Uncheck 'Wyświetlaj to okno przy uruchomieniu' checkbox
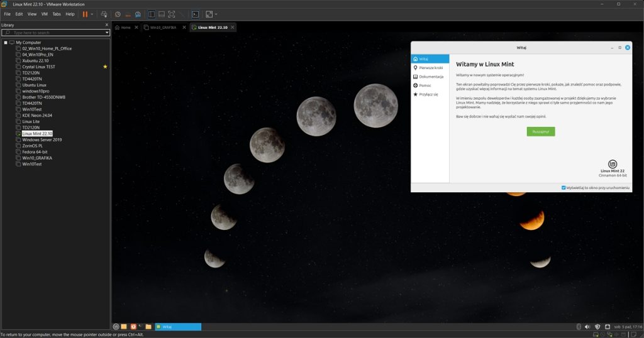Image resolution: width=644 pixels, height=338 pixels. pos(563,188)
